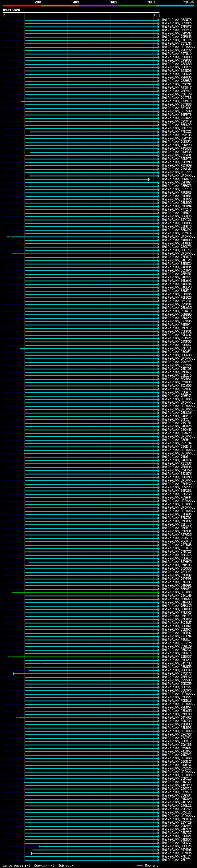
Task: Click hit label UniRef100_Q6DV76
Action: 177,67
